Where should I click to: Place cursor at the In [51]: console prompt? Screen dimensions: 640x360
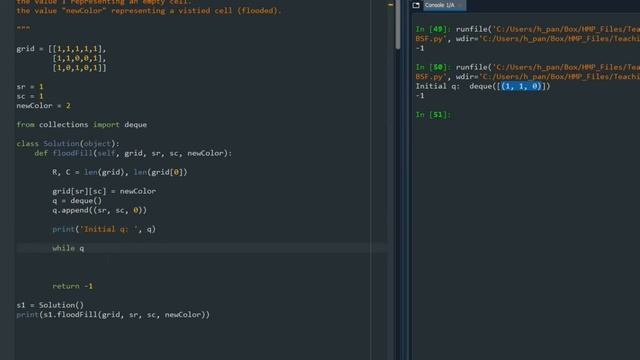pos(433,115)
